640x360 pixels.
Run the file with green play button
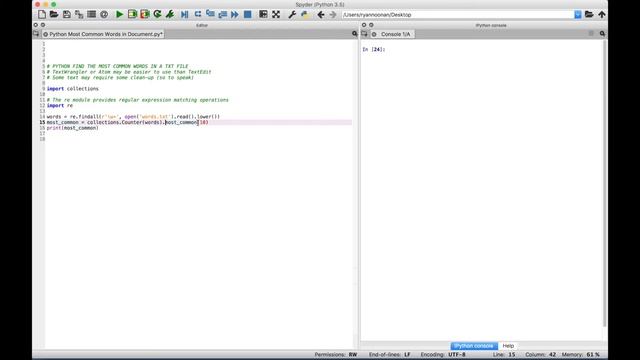click(119, 15)
